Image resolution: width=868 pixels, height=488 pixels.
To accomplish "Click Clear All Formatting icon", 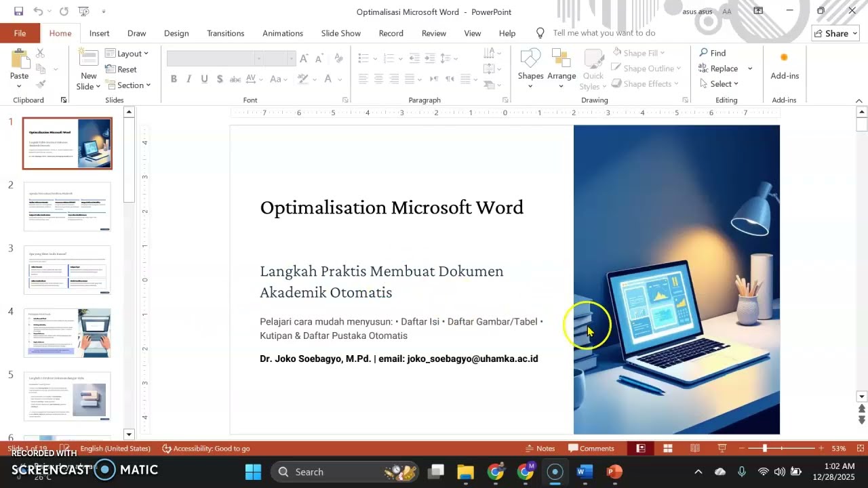I will [338, 59].
